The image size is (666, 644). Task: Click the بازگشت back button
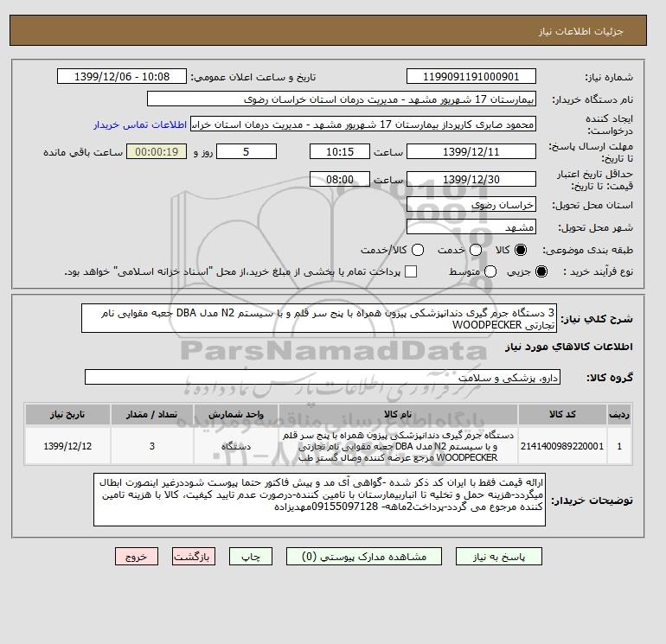(x=194, y=557)
